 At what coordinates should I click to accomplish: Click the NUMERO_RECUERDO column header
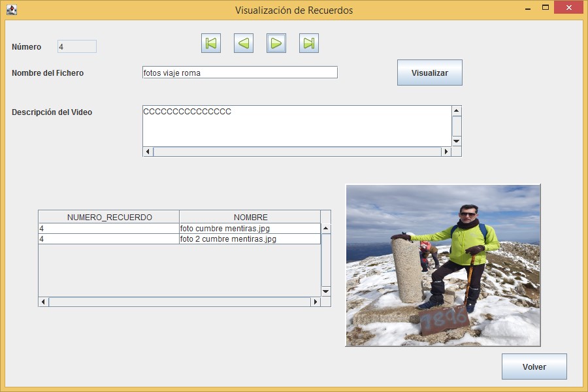pos(109,217)
